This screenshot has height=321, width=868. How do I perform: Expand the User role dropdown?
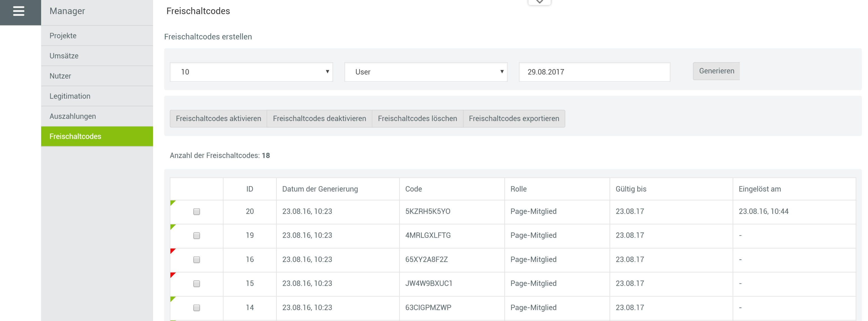click(425, 72)
